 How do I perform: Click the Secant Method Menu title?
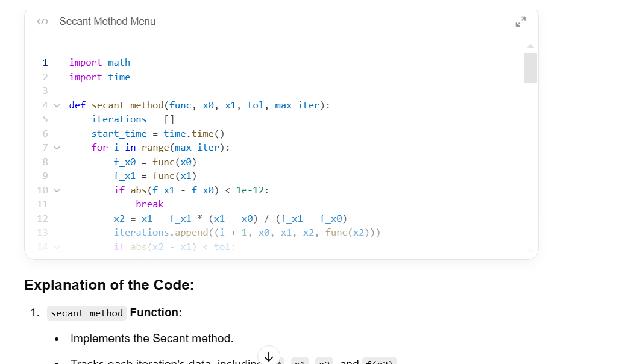pos(107,22)
